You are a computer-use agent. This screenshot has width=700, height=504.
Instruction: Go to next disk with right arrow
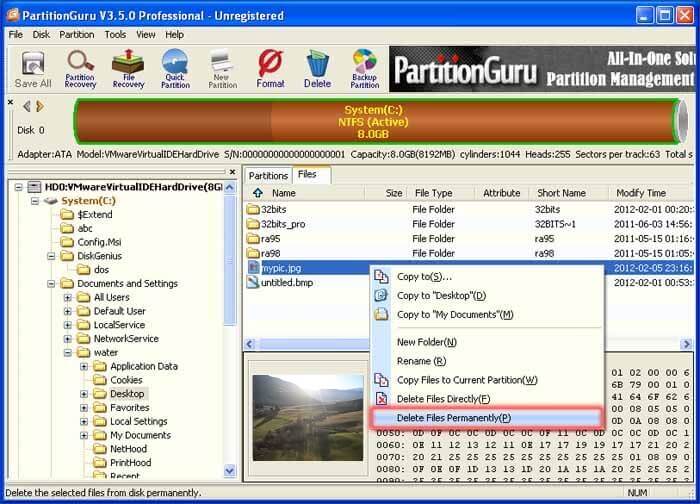pyautogui.click(x=40, y=106)
